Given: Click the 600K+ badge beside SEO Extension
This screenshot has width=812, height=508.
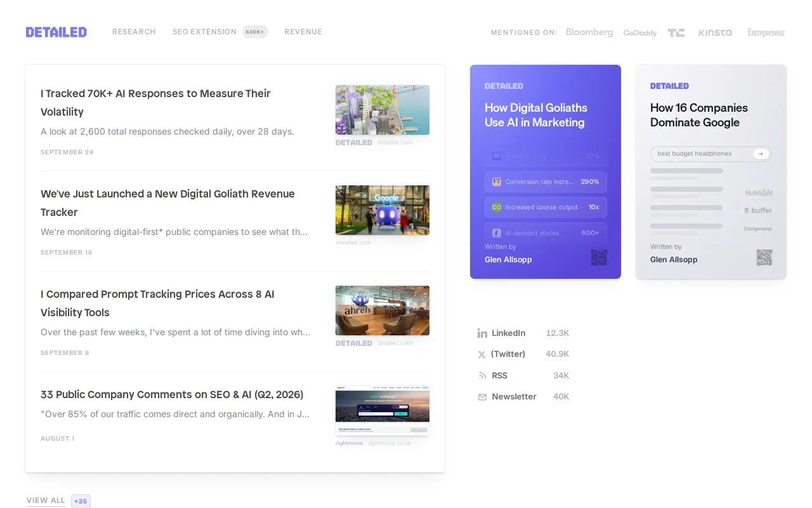Looking at the screenshot, I should tap(255, 32).
